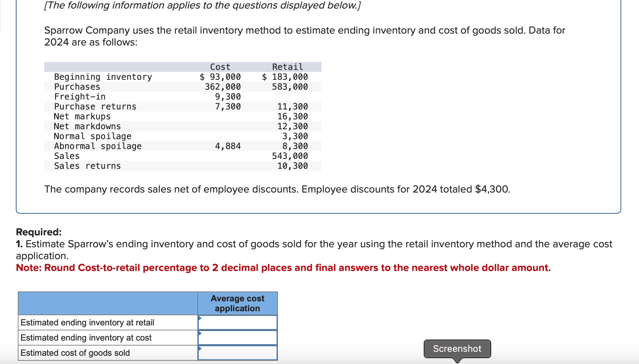Click the Estimated cost of goods sold input
Image resolution: width=639 pixels, height=364 pixels.
[238, 353]
